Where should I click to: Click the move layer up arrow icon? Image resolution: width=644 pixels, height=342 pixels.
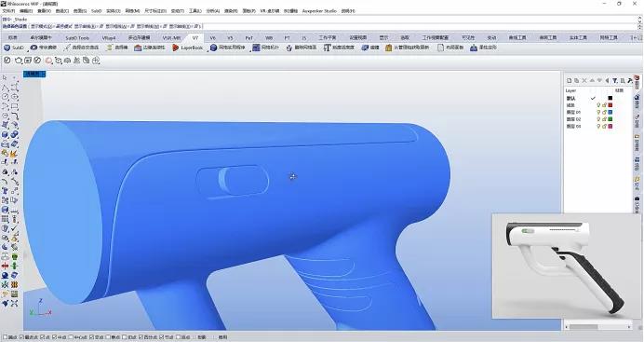tap(592, 81)
